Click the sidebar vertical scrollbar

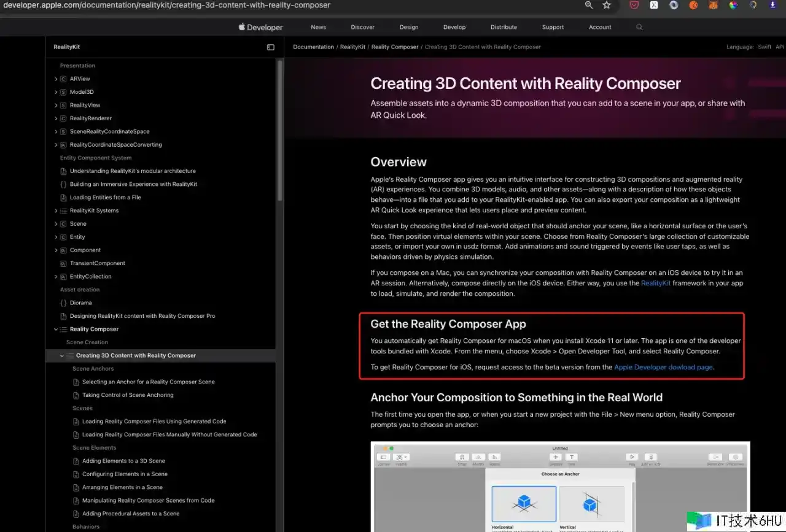point(280,130)
